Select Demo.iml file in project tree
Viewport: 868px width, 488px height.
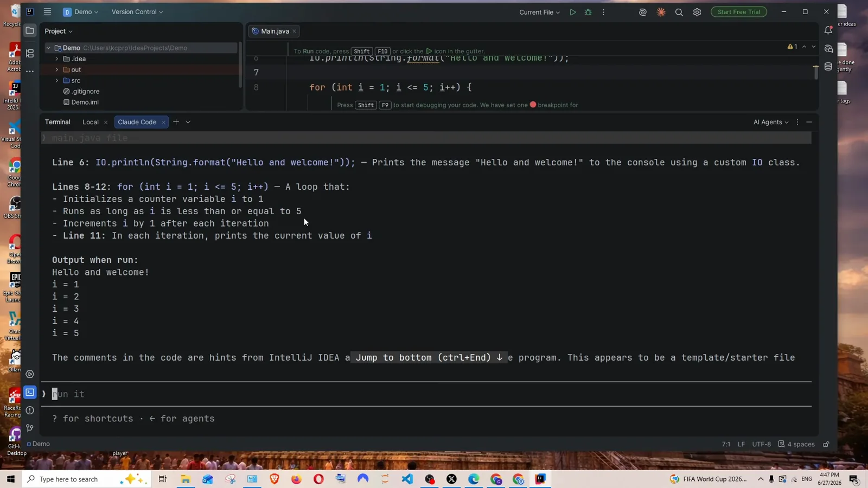click(x=85, y=102)
